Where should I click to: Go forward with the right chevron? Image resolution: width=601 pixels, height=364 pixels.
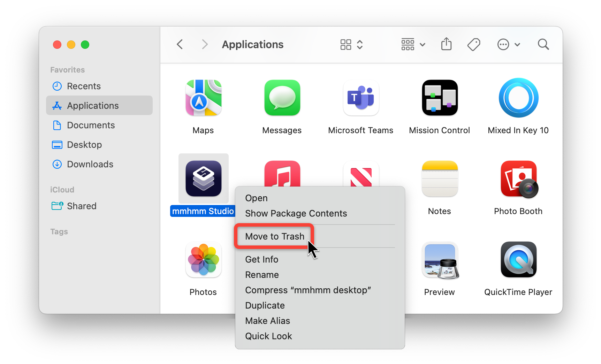point(205,45)
